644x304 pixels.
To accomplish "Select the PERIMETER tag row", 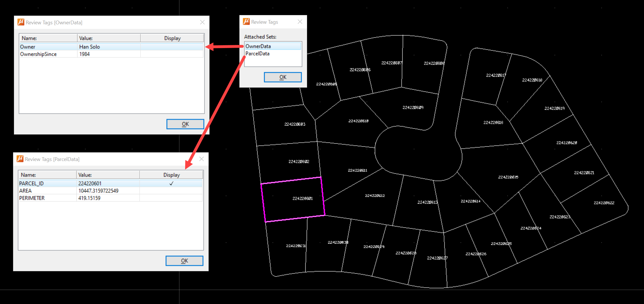I will click(32, 198).
